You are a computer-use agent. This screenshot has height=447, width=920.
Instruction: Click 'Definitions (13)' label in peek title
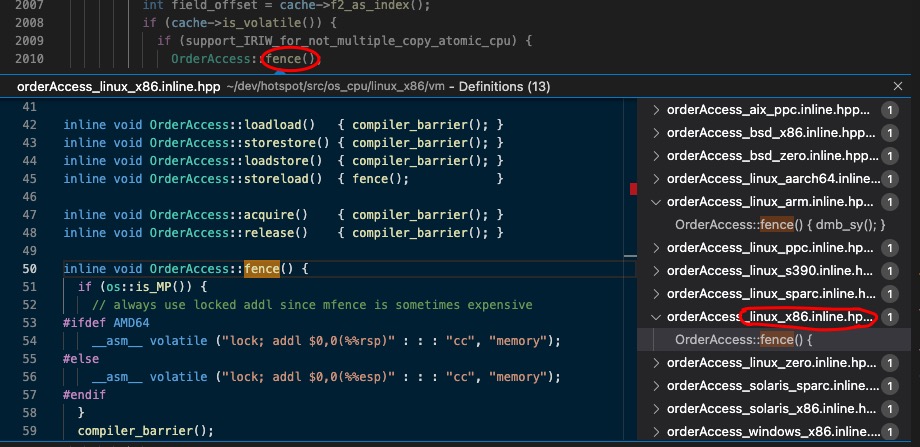505,87
